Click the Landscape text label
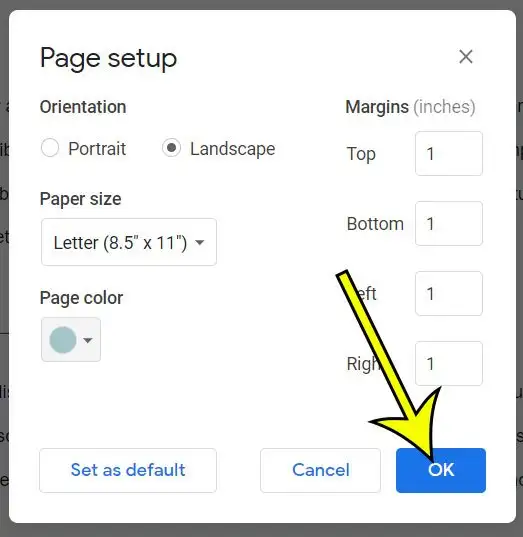 pyautogui.click(x=233, y=149)
